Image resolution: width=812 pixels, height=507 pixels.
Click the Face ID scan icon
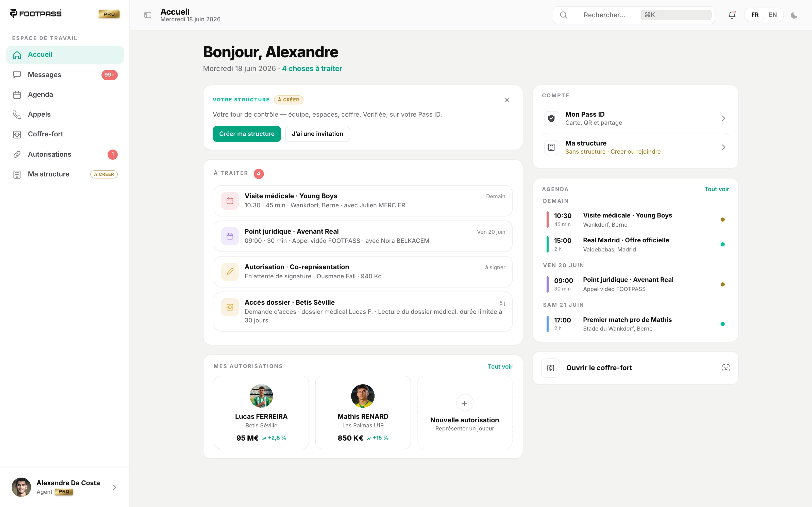(726, 368)
